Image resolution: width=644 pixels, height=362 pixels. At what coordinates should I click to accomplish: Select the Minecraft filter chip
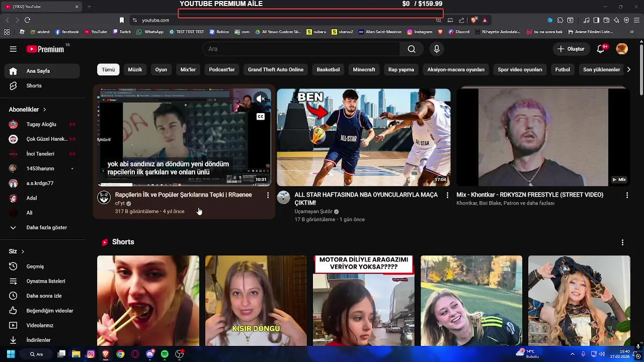[x=364, y=70]
